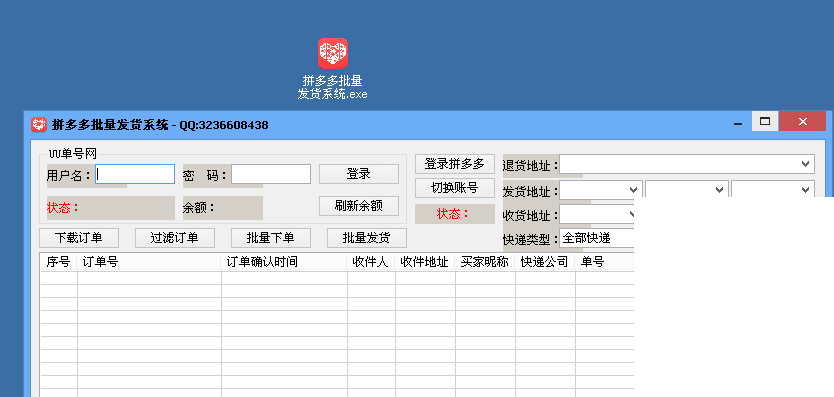Expand the 退货地址 dropdown
This screenshot has height=397, width=834.
tap(687, 164)
